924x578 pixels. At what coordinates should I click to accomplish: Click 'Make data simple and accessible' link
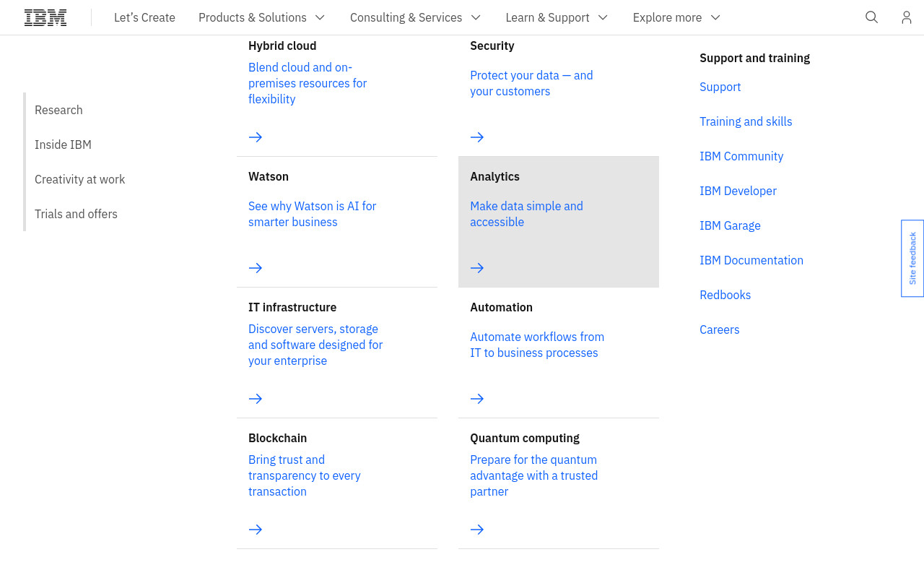526,214
